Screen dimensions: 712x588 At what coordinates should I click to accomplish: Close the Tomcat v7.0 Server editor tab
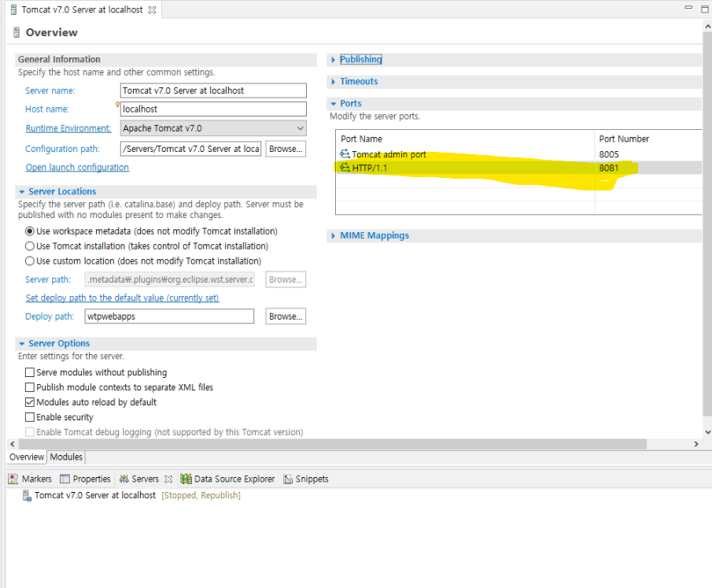click(x=152, y=9)
